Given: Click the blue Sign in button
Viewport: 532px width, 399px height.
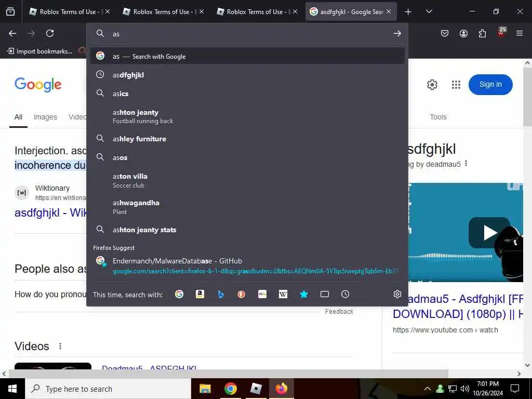Looking at the screenshot, I should (x=490, y=85).
